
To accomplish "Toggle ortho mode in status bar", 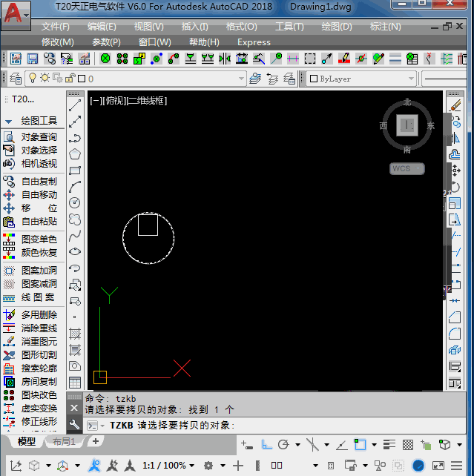I will (x=266, y=445).
